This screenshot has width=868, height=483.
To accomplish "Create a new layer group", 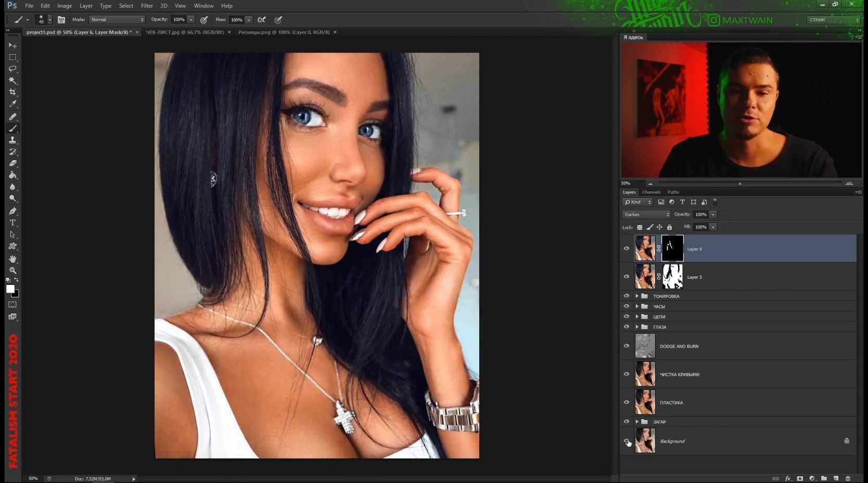I will pyautogui.click(x=824, y=478).
